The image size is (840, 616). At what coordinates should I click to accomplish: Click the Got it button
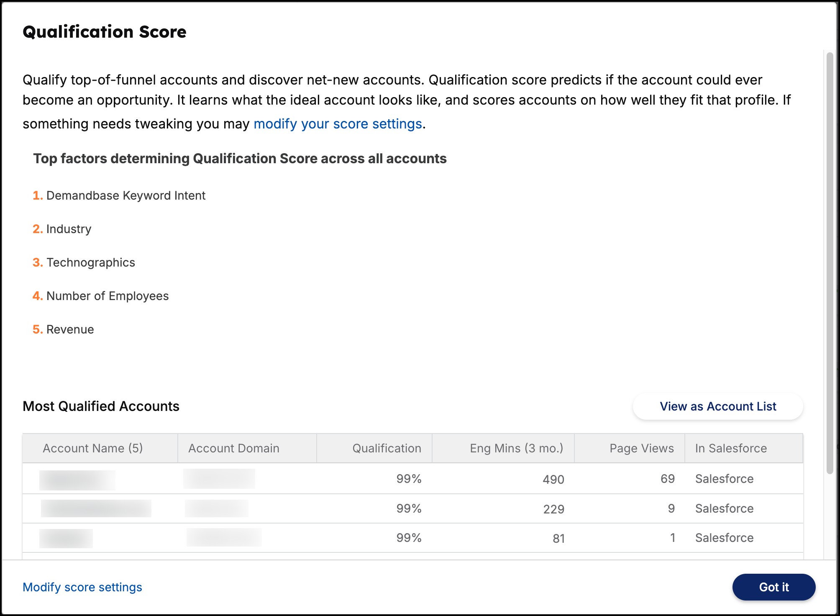pos(773,587)
